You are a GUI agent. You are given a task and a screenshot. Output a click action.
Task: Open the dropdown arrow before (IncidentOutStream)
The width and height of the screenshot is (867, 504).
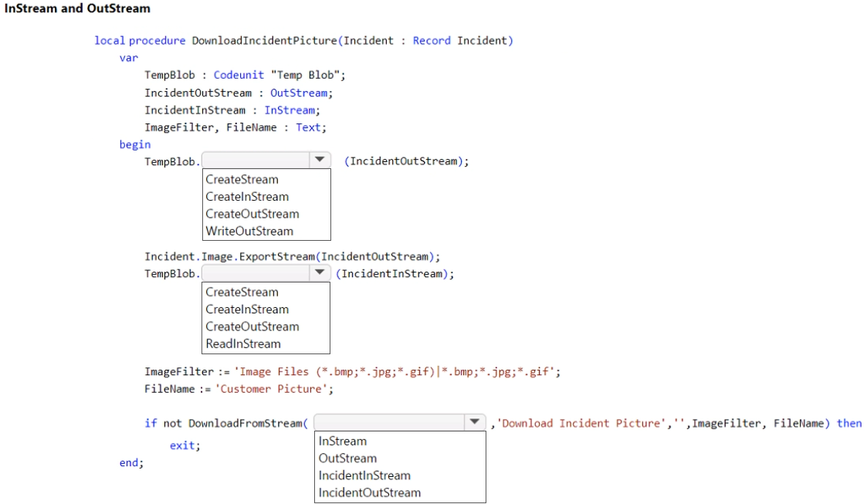click(x=319, y=161)
